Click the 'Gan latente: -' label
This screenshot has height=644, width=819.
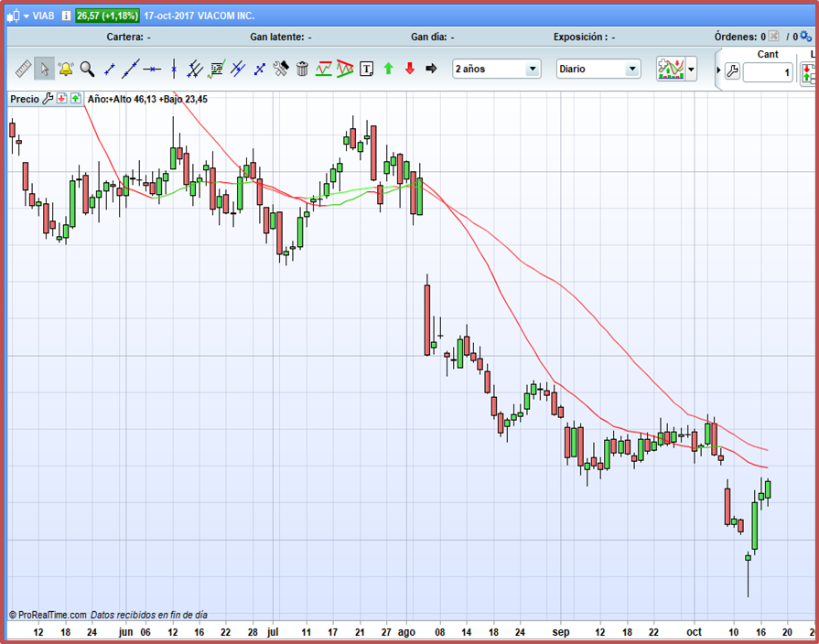click(281, 37)
